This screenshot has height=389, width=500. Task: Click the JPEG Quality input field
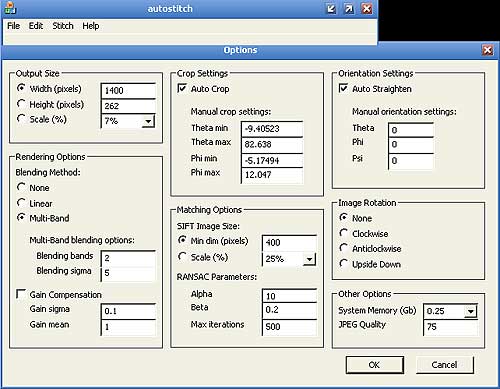(450, 327)
